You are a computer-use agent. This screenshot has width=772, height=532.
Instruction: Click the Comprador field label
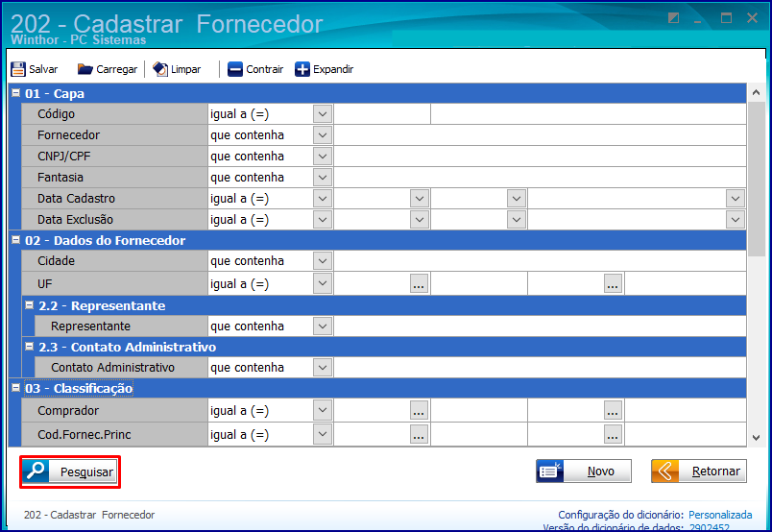pyautogui.click(x=68, y=411)
